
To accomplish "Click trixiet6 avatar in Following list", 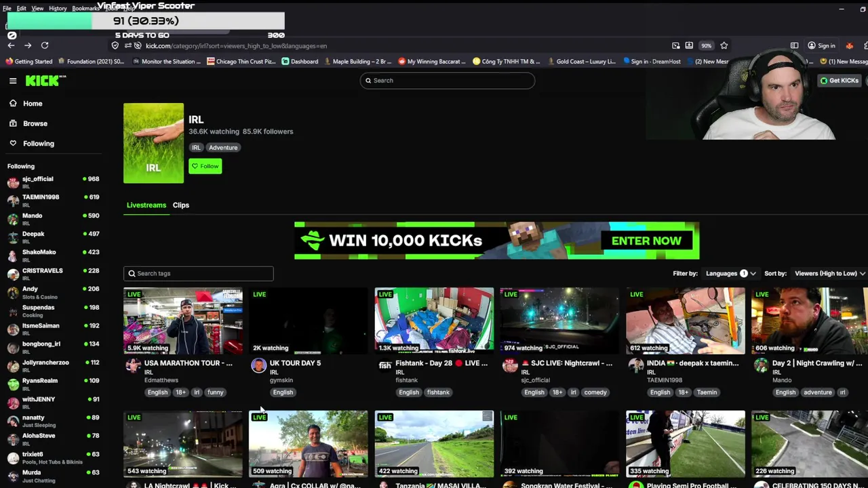I will pos(13,457).
